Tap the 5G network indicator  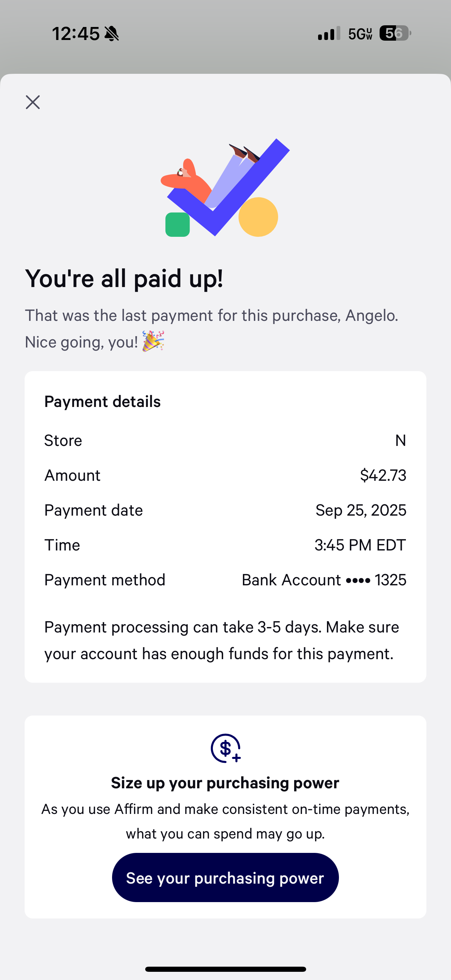(x=360, y=34)
